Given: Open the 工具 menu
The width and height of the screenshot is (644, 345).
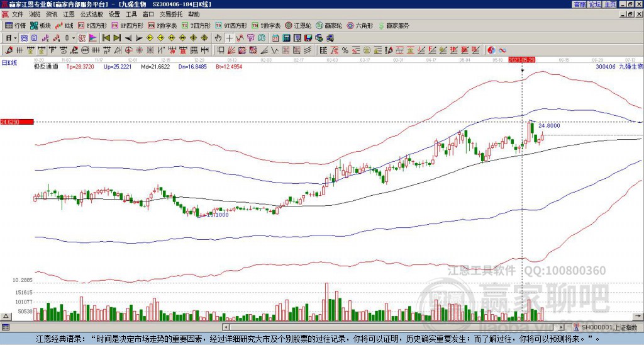Looking at the screenshot, I should pos(131,14).
